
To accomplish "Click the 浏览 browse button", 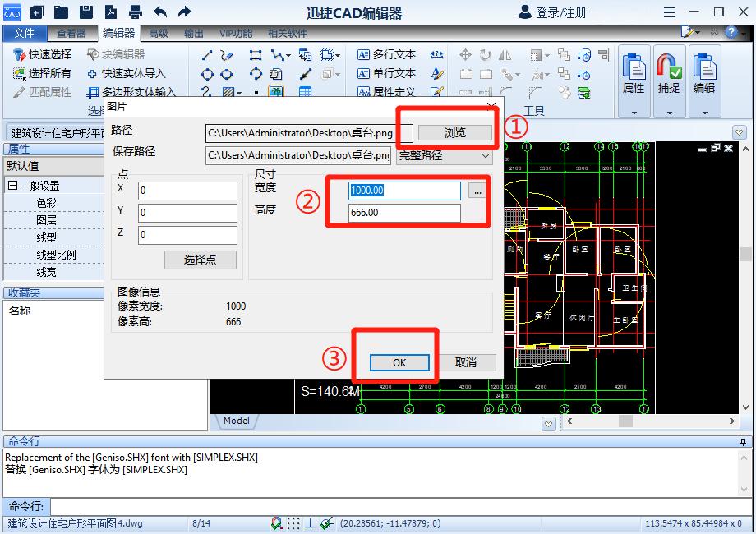I will click(456, 132).
